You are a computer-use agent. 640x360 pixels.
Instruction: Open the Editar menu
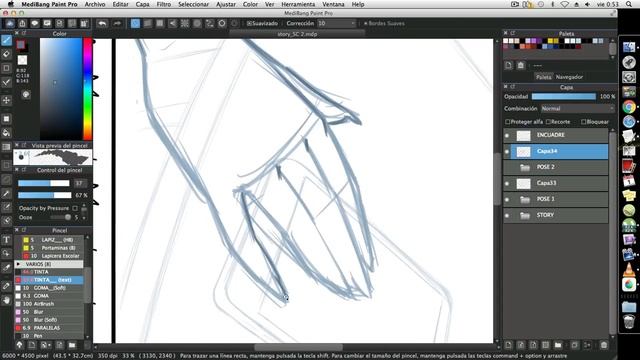(x=120, y=4)
